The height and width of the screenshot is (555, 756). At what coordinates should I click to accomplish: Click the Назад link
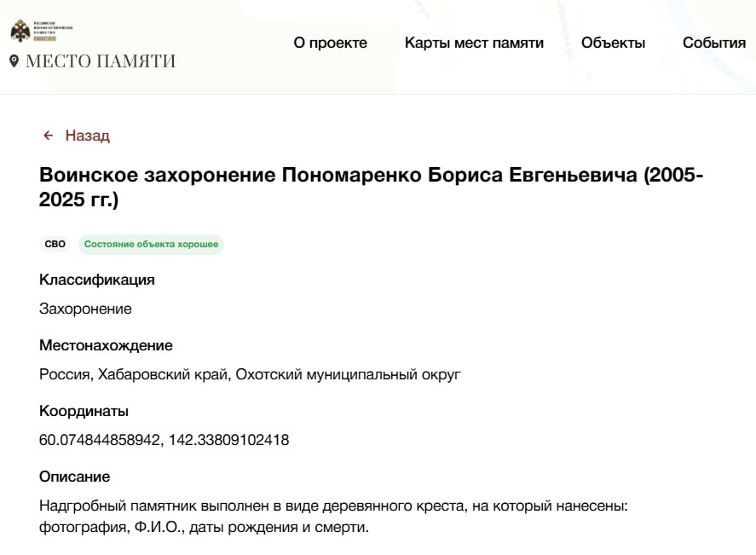(87, 136)
